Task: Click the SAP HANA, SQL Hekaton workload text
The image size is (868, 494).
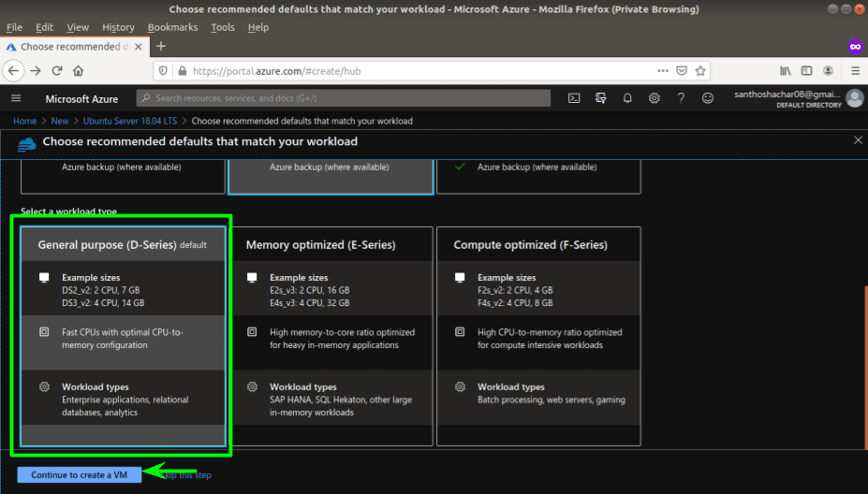Action: (341, 406)
